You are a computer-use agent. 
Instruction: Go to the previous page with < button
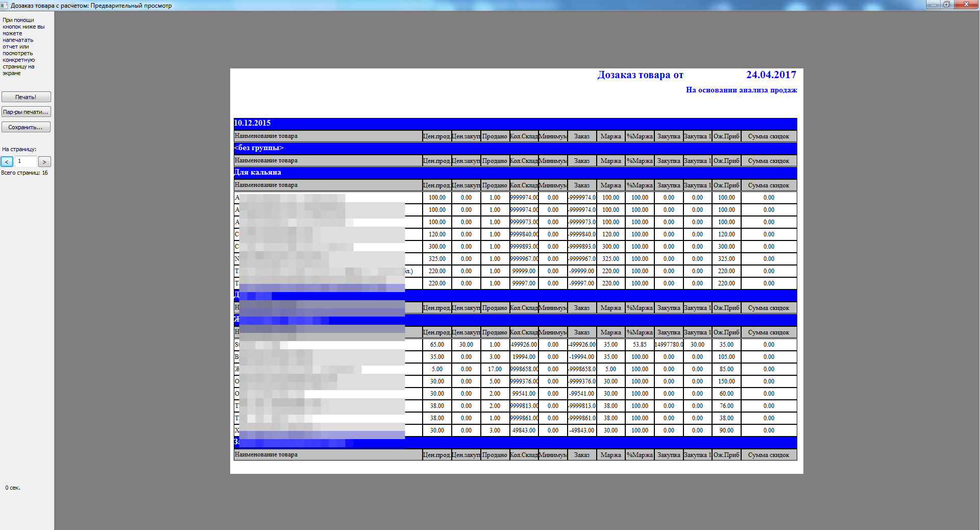click(7, 162)
